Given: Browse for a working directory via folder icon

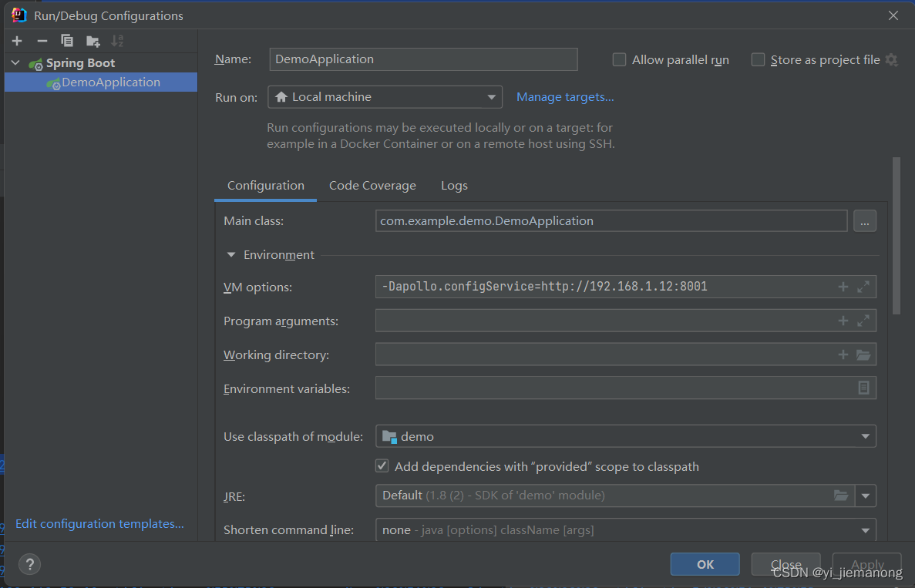Looking at the screenshot, I should coord(864,354).
